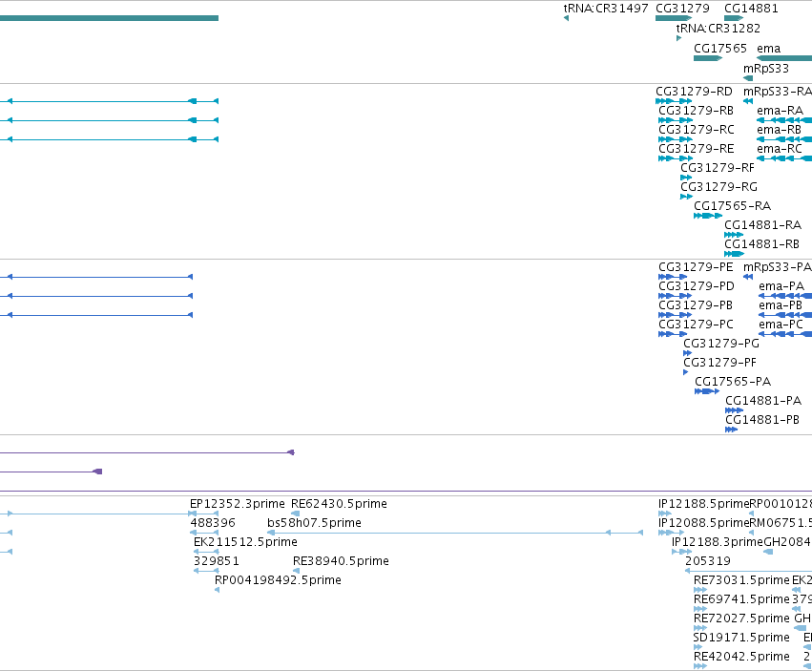Choose the ema-RB transcript label

(x=779, y=130)
